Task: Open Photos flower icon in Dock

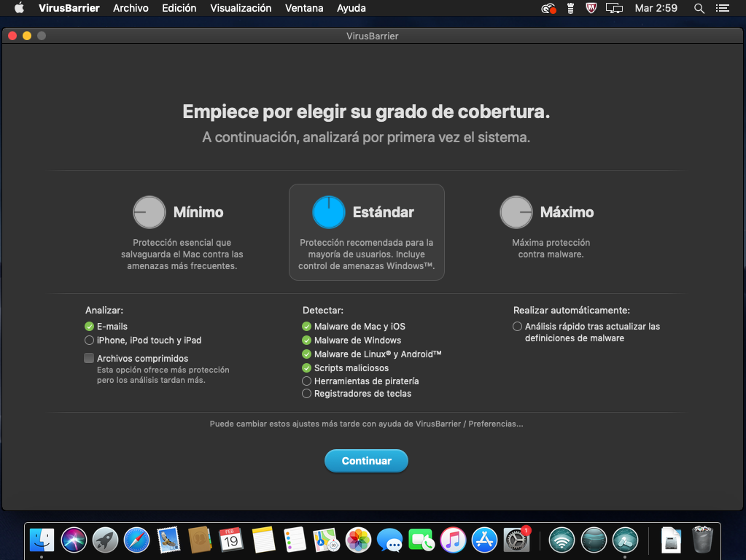Action: 358,540
